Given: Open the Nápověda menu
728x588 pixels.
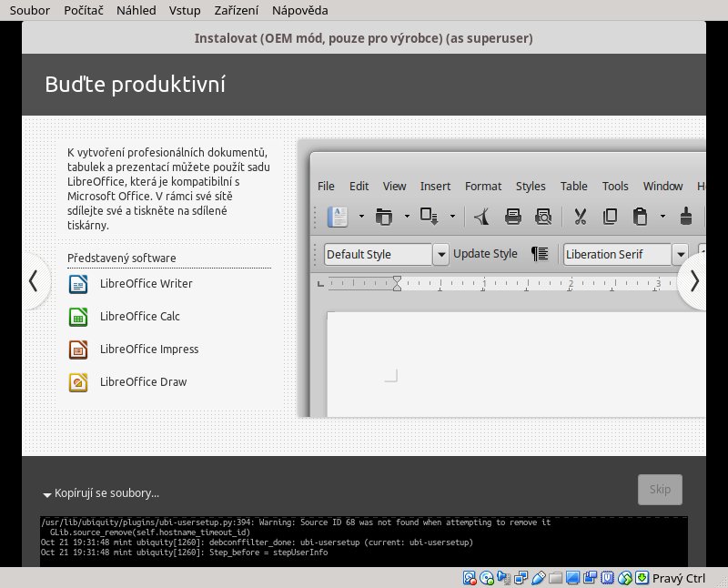Looking at the screenshot, I should click(300, 10).
